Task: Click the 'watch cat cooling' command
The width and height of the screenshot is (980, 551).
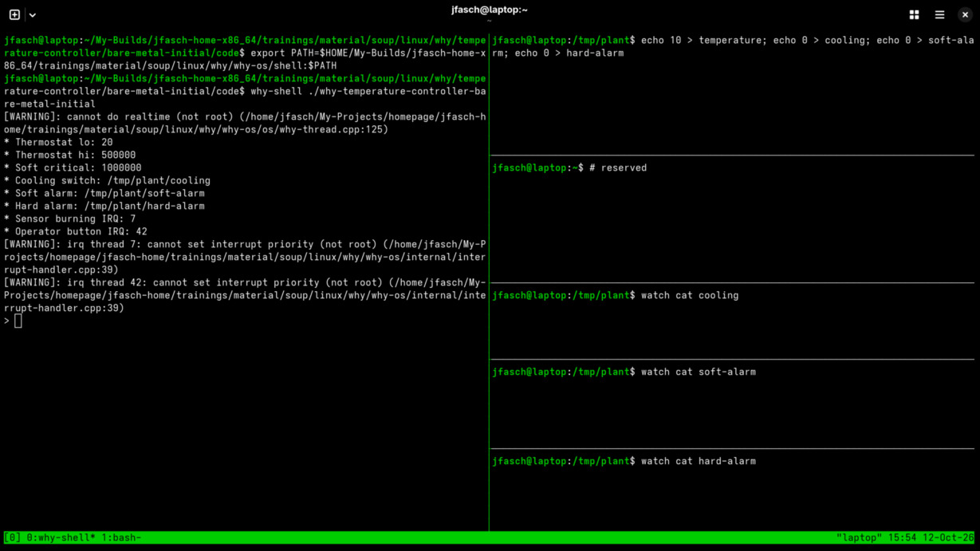Action: tap(690, 295)
